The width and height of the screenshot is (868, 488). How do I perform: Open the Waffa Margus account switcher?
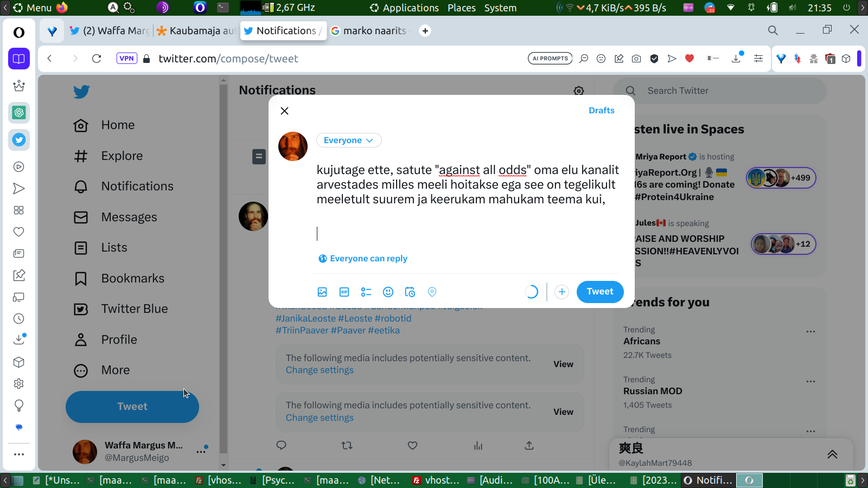(141, 452)
